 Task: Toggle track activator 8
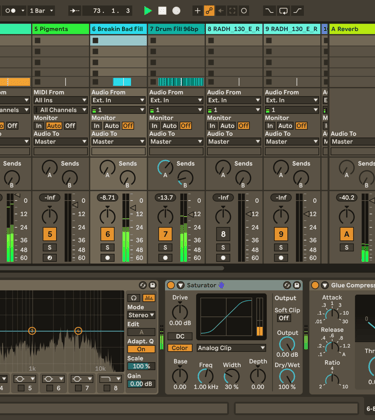click(x=223, y=234)
